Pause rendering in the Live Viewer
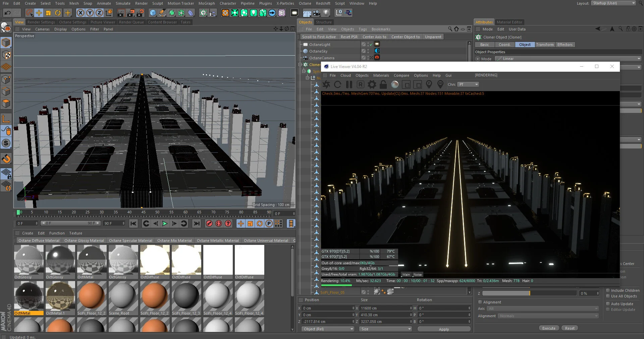This screenshot has height=339, width=644. pos(349,84)
